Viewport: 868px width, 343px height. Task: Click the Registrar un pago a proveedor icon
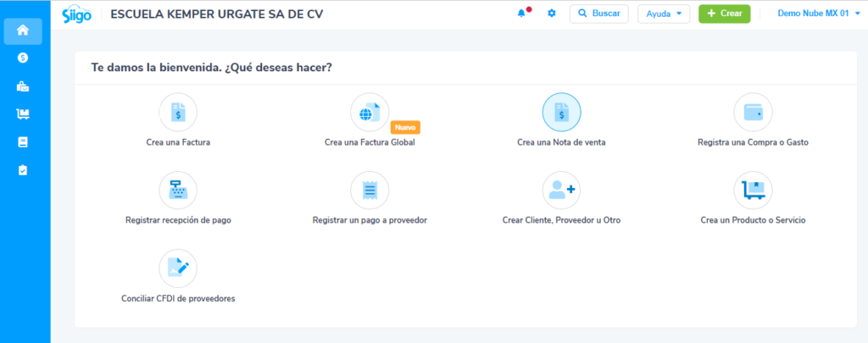tap(370, 190)
